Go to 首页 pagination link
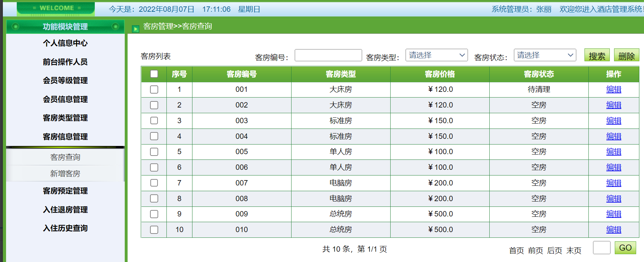 point(516,251)
